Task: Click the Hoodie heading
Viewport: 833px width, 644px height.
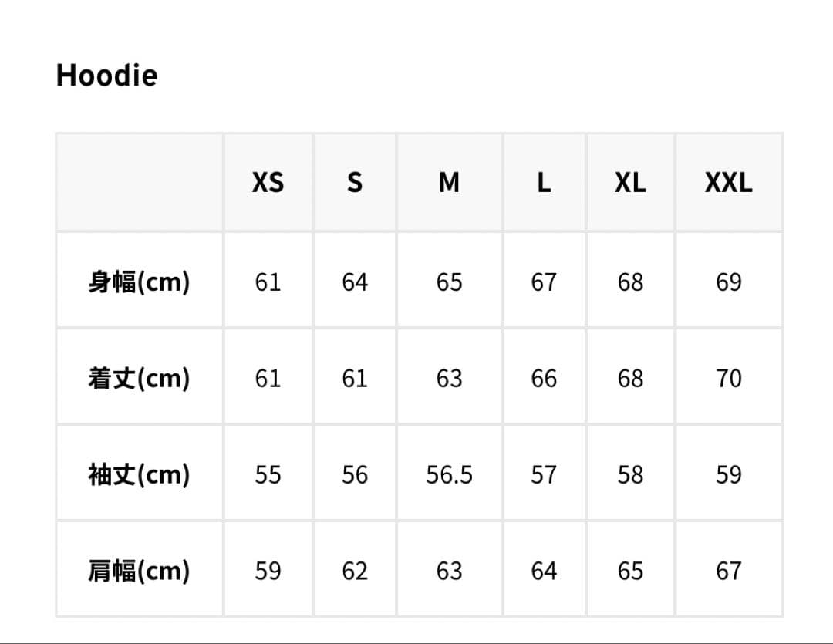Action: point(106,76)
